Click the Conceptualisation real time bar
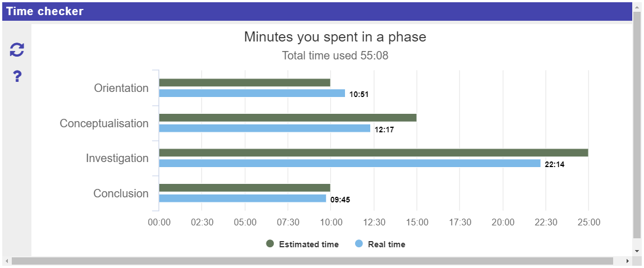This screenshot has height=268, width=644. [x=264, y=128]
